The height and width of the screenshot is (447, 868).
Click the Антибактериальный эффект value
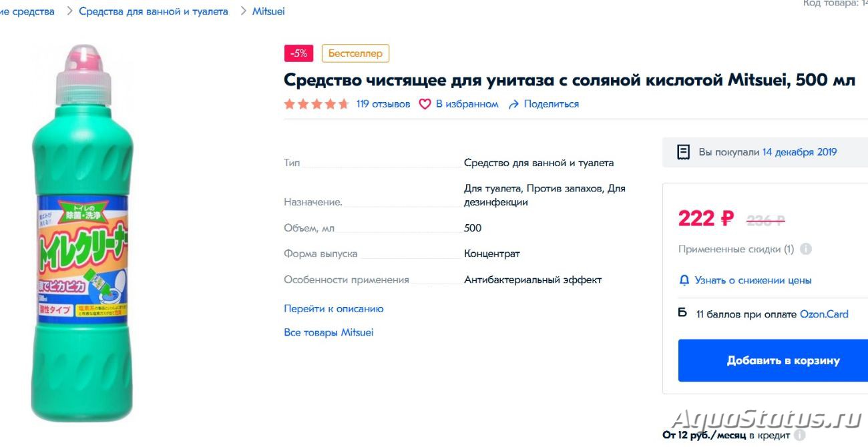click(x=533, y=280)
